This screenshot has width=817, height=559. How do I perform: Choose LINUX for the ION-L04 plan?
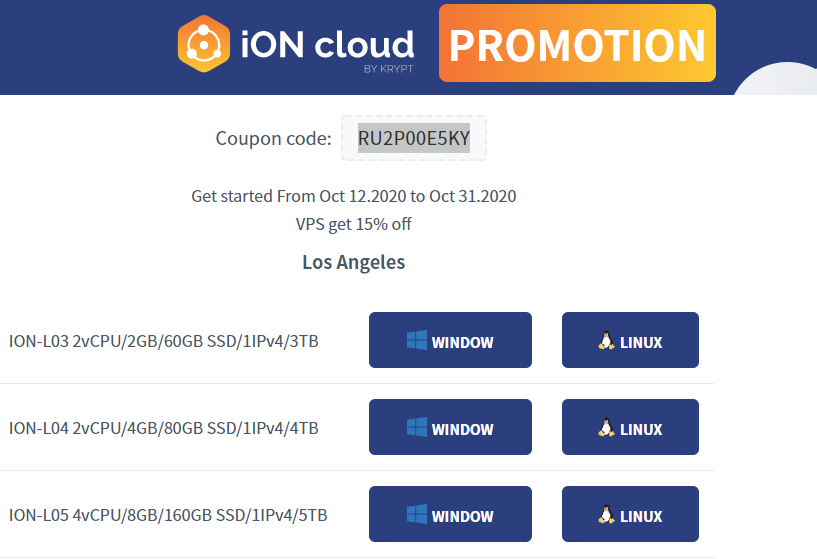630,427
